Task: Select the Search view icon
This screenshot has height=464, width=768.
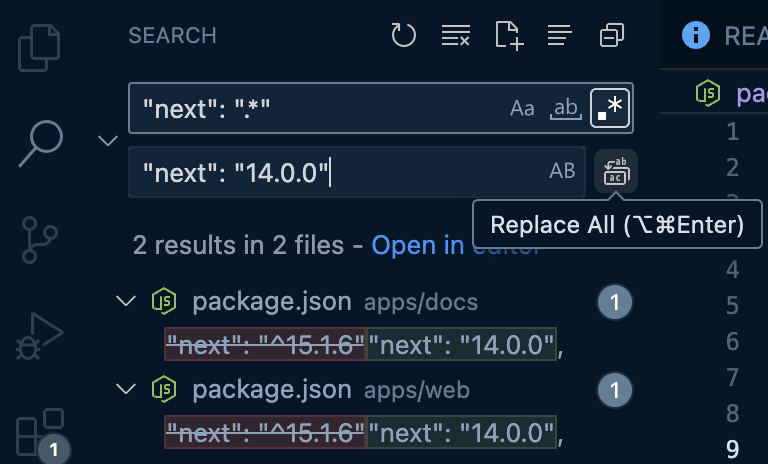Action: point(41,143)
